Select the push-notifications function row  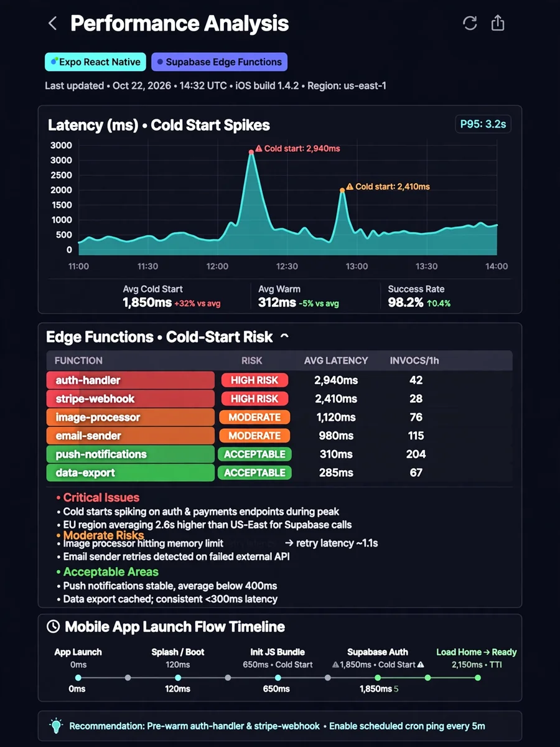[x=279, y=454]
